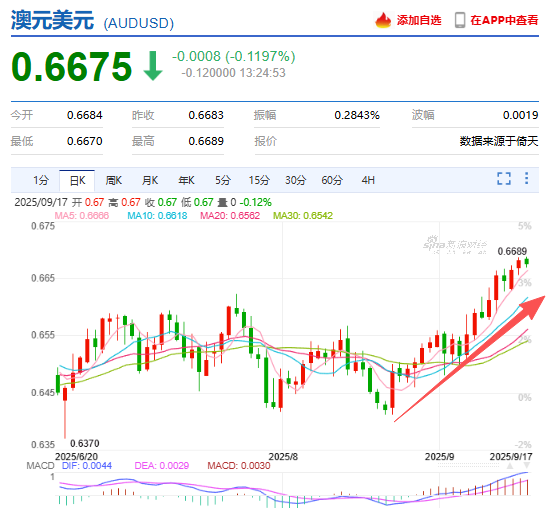Click the 添加自选 link
547x508 pixels.
419,20
